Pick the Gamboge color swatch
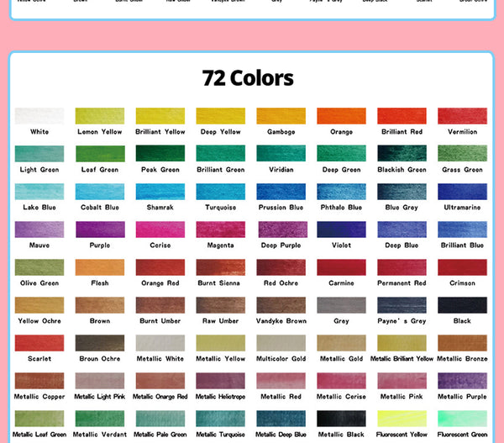This screenshot has width=504, height=443. 281,116
